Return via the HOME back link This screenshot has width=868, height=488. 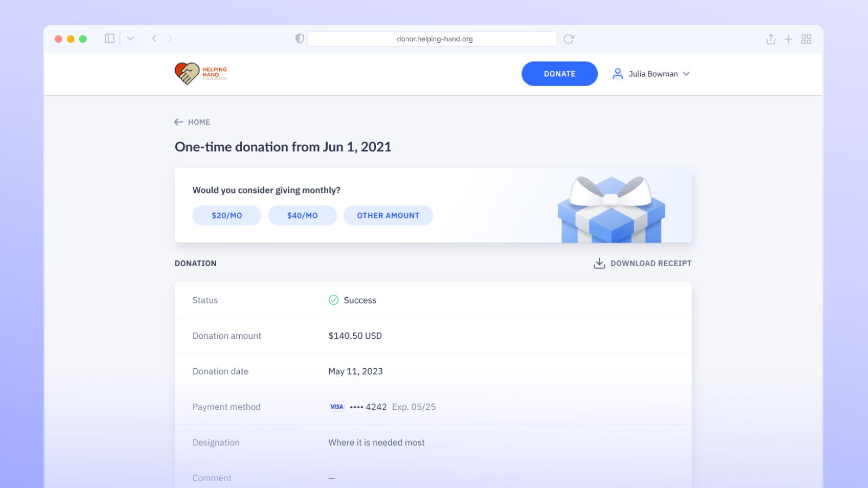(192, 122)
